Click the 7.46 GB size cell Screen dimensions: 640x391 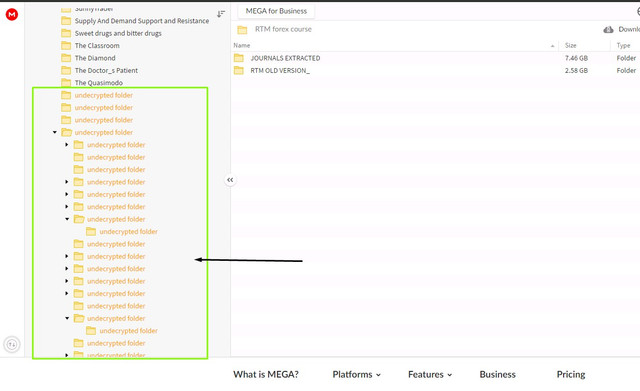click(576, 58)
